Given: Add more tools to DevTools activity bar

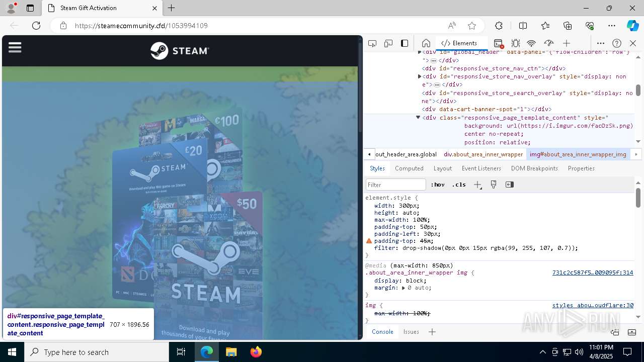Looking at the screenshot, I should tap(567, 43).
